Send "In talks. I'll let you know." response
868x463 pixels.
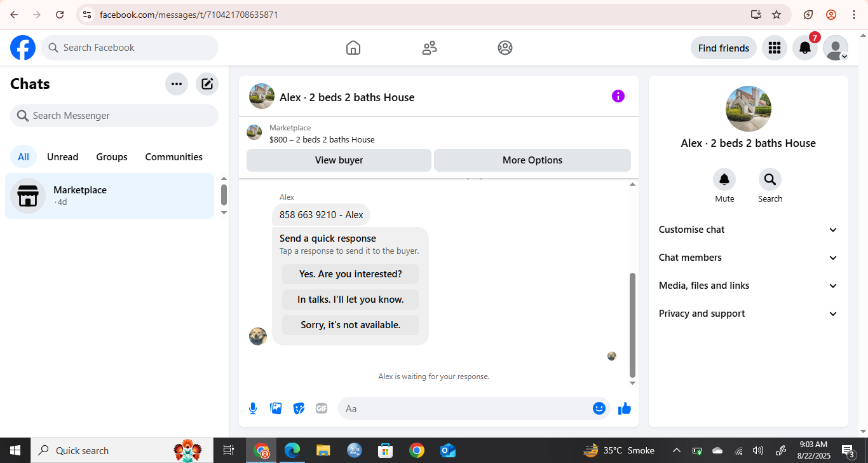pyautogui.click(x=351, y=300)
